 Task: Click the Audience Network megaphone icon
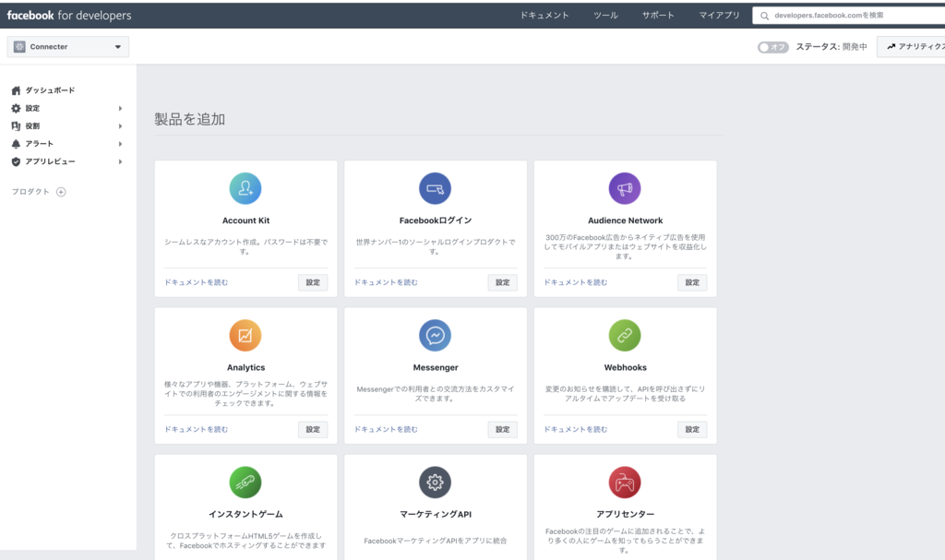(625, 188)
